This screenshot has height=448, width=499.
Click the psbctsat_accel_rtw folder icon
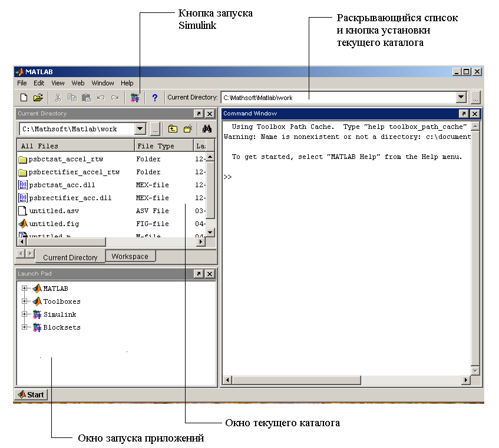(22, 160)
